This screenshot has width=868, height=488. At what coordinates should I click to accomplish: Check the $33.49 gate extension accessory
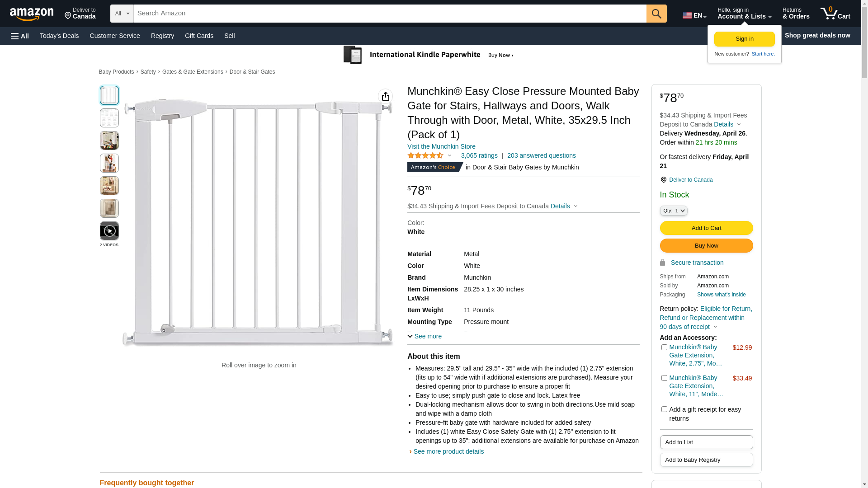[x=664, y=378]
